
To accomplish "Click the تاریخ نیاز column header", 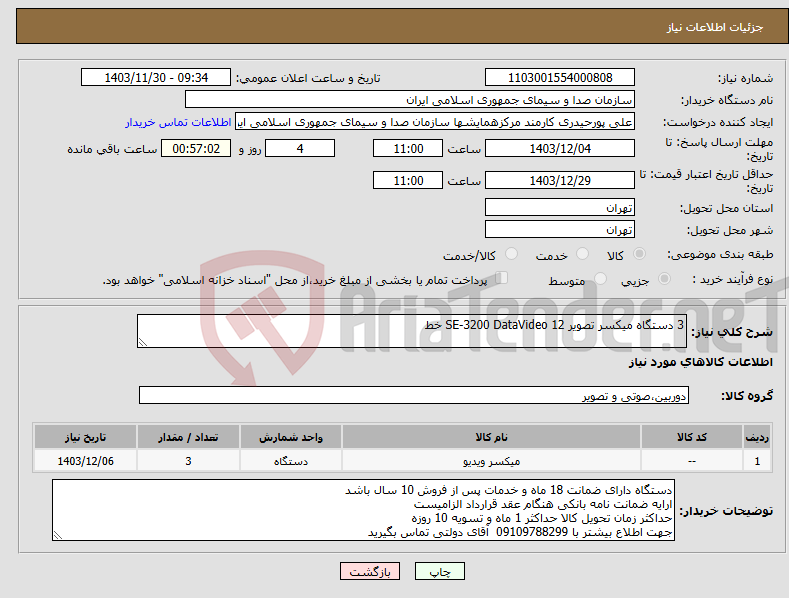I will click(85, 437).
